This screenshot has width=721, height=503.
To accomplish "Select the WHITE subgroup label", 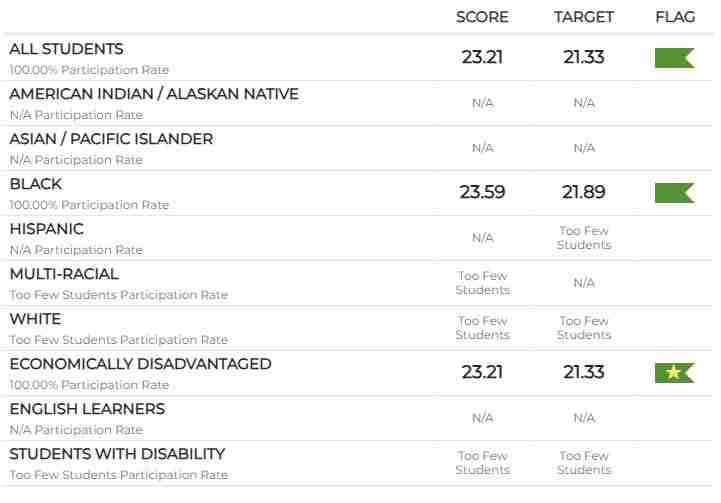I will (x=35, y=319).
